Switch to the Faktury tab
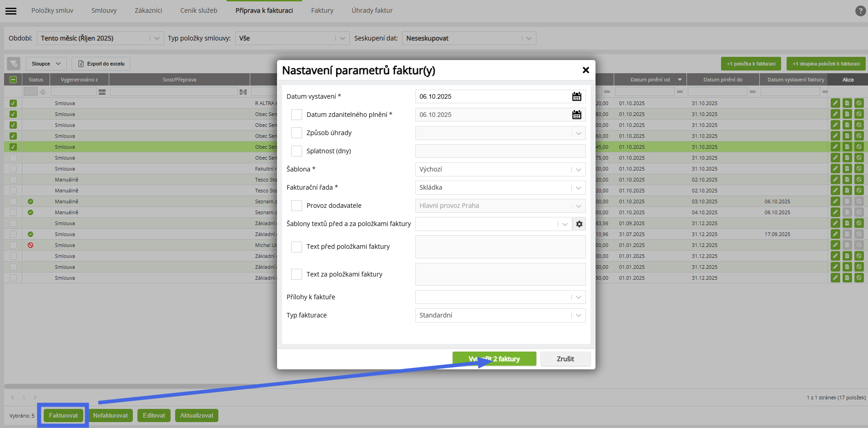868x428 pixels. [x=322, y=10]
